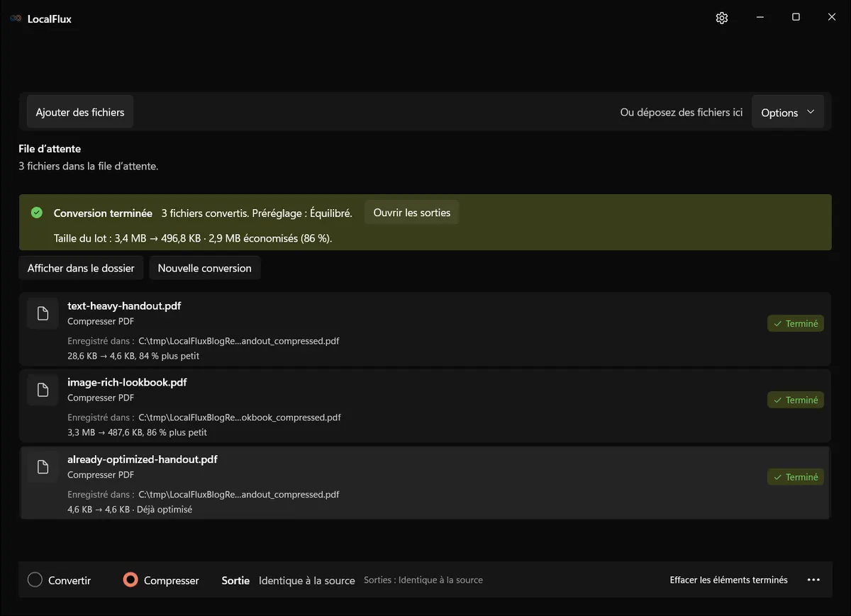
Task: Select the already-optimized-handout.pdf queue row
Action: (x=425, y=482)
